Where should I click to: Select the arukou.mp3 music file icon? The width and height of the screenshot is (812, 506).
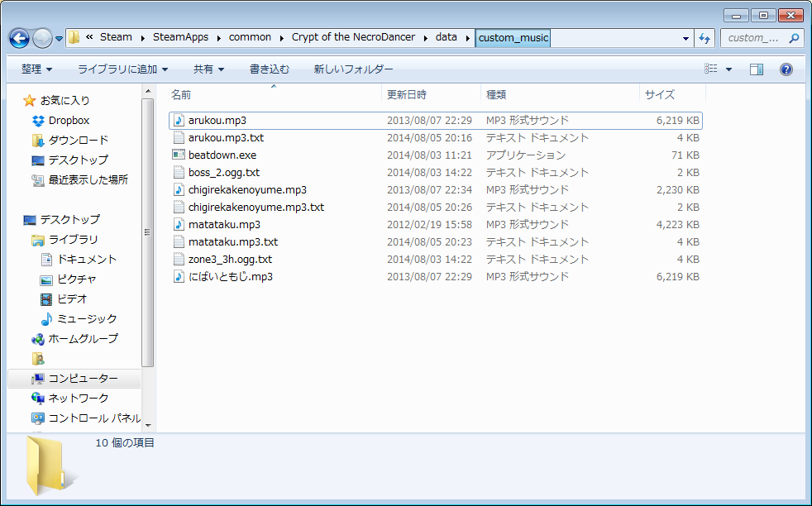tap(179, 120)
